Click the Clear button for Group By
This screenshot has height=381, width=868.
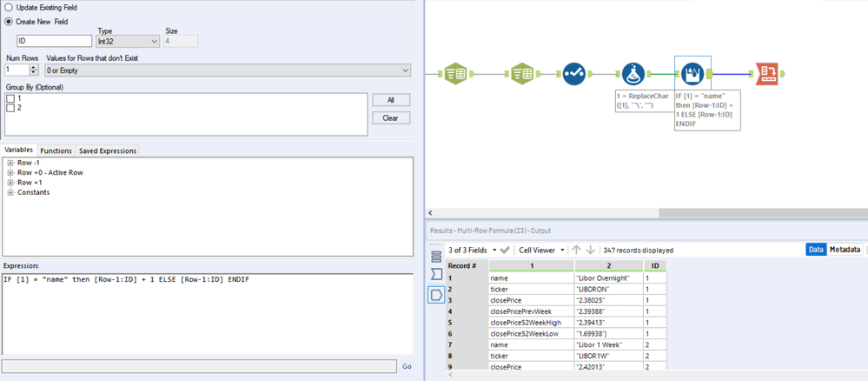(x=391, y=118)
